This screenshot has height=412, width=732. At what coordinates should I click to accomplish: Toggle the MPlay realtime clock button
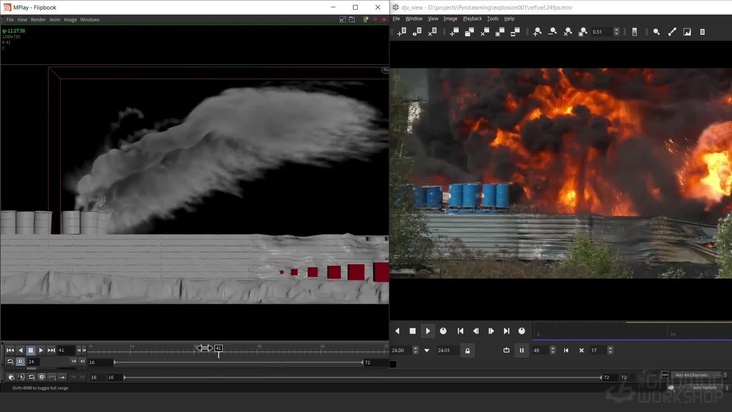pos(20,362)
